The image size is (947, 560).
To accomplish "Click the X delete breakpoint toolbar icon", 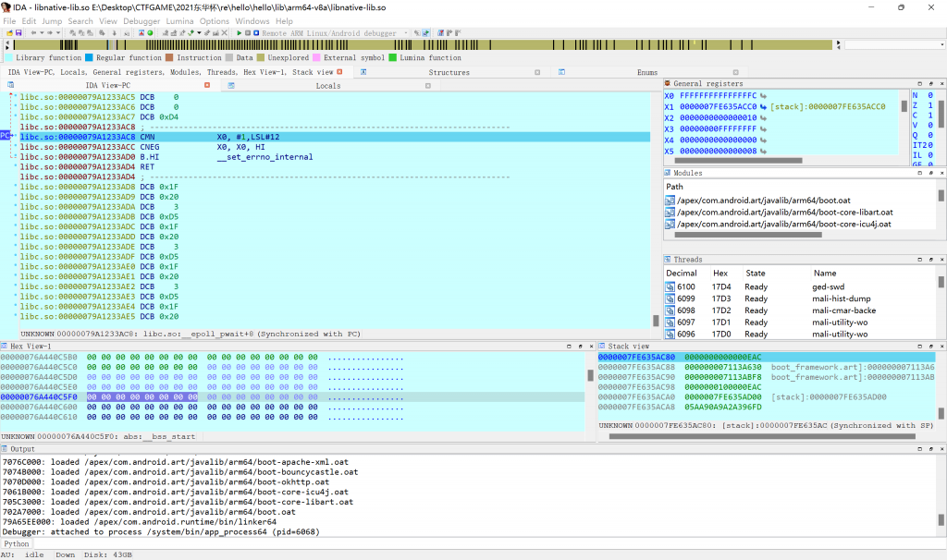I will click(224, 33).
